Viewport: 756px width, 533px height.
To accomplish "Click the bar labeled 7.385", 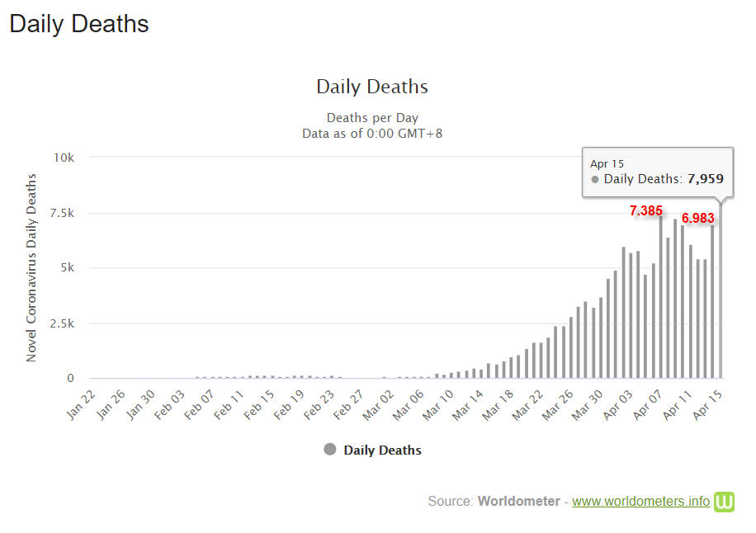I will [x=661, y=299].
